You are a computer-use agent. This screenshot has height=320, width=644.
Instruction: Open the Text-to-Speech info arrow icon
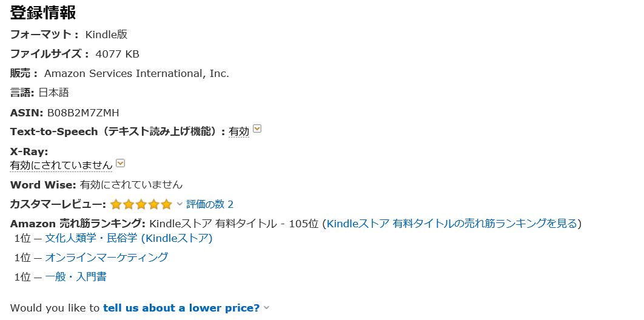coord(257,129)
